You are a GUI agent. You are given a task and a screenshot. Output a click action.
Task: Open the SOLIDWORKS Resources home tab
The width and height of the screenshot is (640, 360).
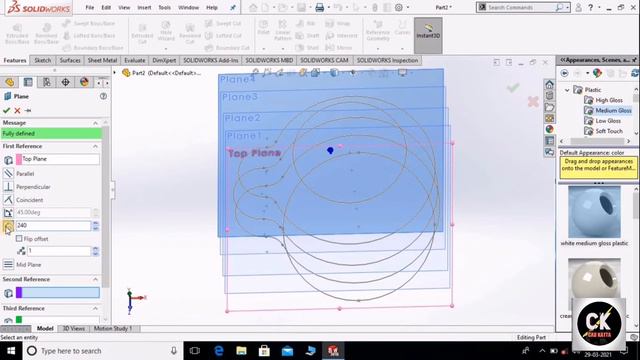click(x=549, y=84)
